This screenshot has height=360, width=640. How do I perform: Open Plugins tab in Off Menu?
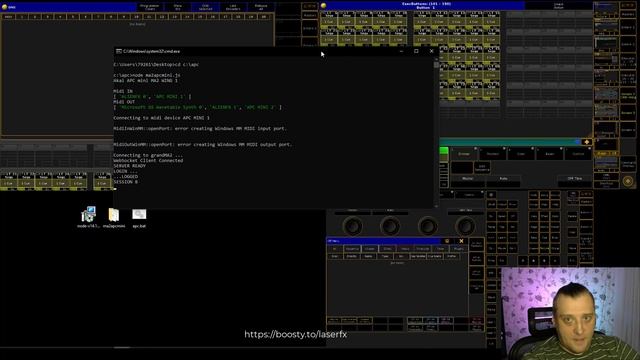(x=458, y=249)
